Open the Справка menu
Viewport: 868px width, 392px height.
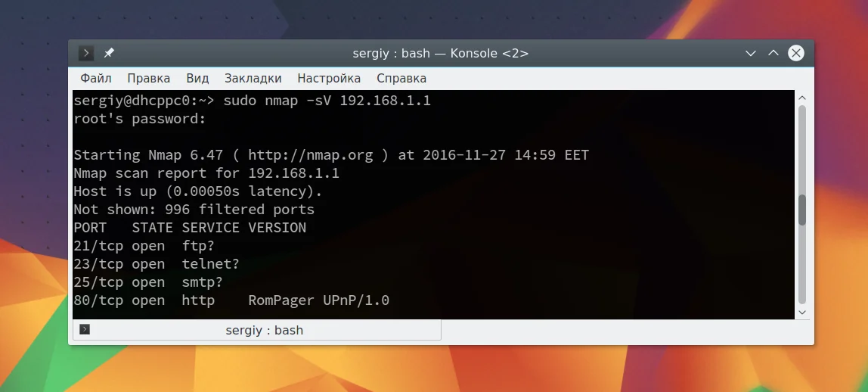coord(401,78)
